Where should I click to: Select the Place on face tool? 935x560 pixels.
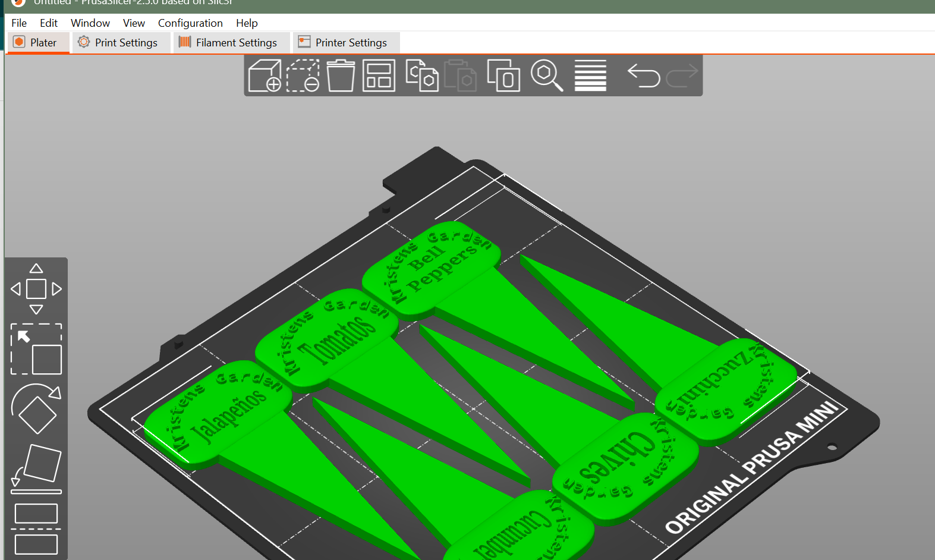click(x=36, y=469)
